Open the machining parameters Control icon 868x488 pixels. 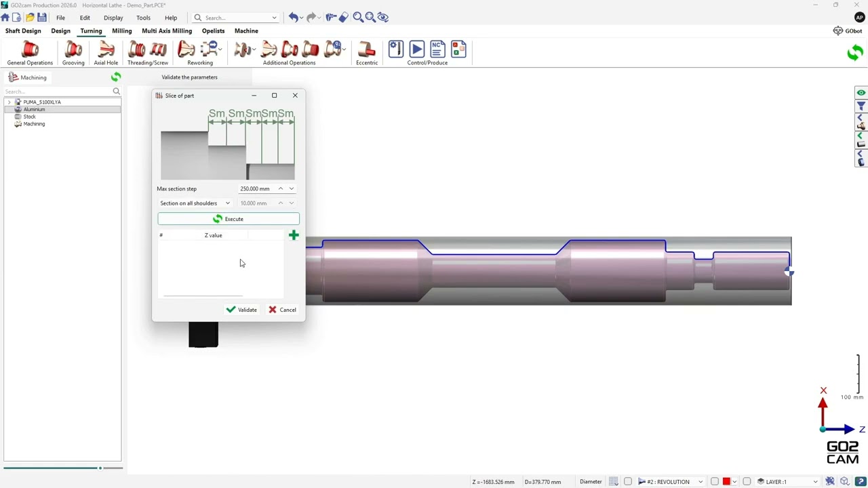[x=396, y=49]
